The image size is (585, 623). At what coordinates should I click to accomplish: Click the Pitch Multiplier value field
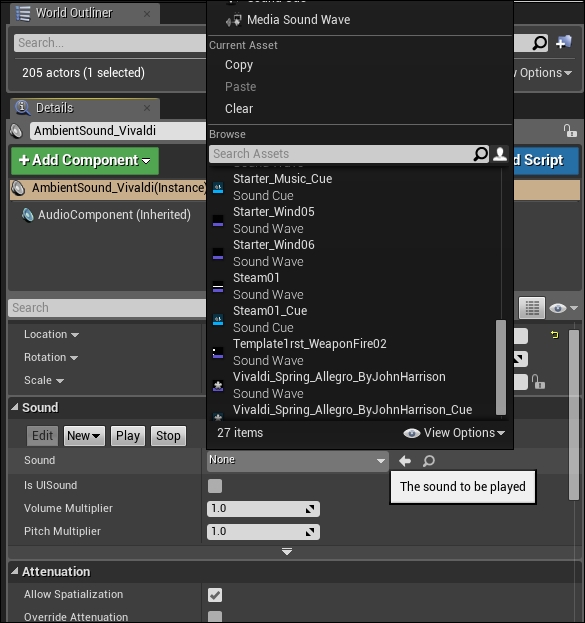263,532
